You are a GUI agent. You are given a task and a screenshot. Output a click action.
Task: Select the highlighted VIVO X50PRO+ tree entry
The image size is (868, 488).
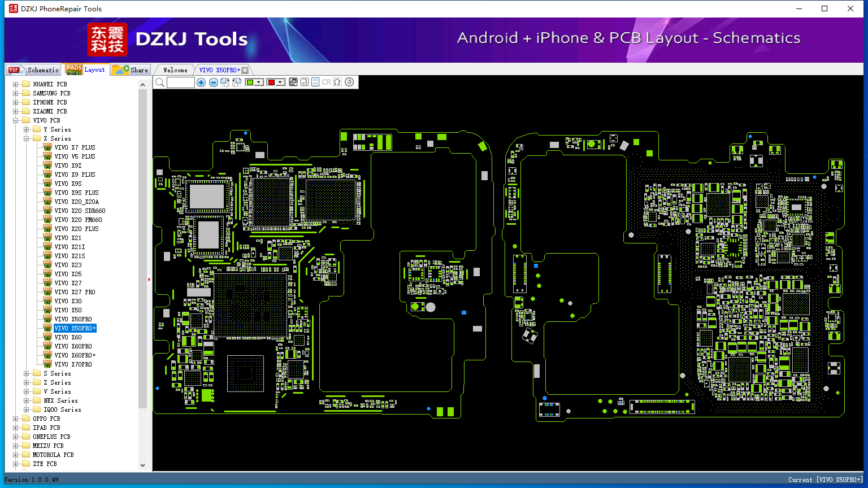75,328
